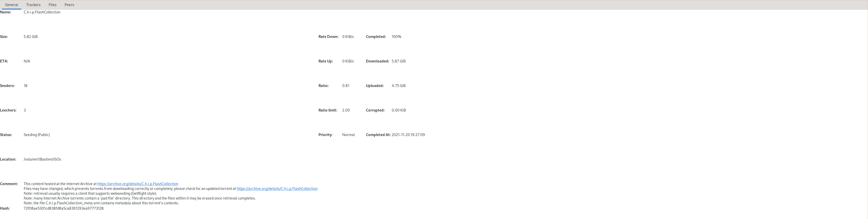Click the comment line mentioning _meta.xml
The width and height of the screenshot is (868, 219).
(101, 203)
